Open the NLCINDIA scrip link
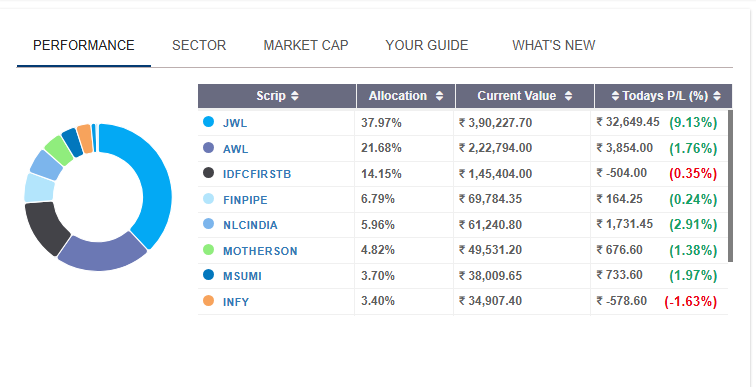756x387 pixels. point(250,225)
